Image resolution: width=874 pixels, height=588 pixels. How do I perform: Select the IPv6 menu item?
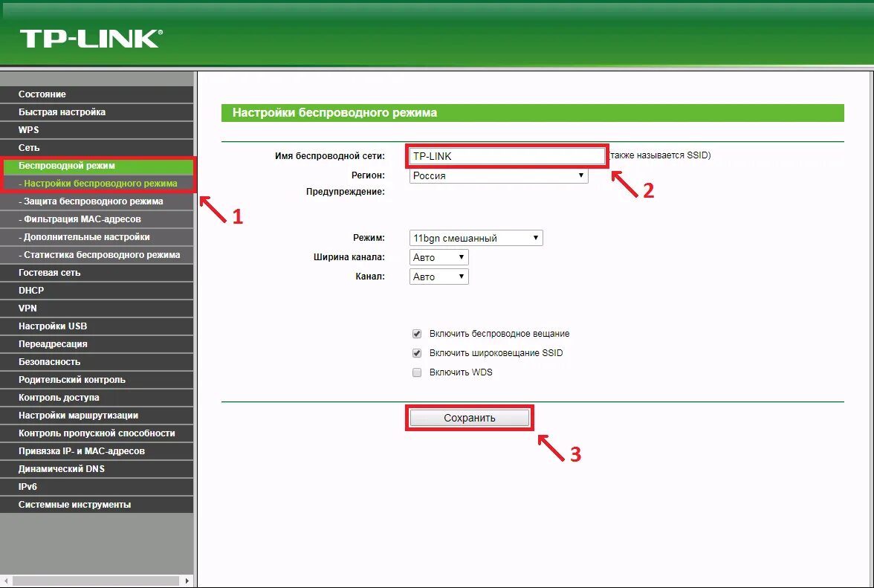(97, 487)
